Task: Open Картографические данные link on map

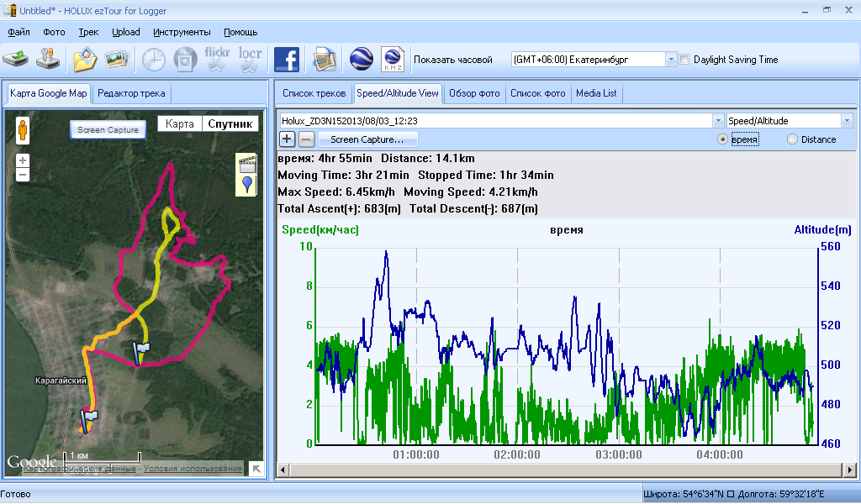Action: [x=80, y=469]
